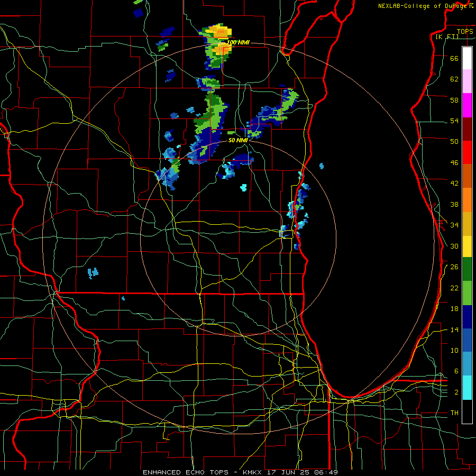
Task: Select the bright red legend swatch
Action: tap(467, 152)
